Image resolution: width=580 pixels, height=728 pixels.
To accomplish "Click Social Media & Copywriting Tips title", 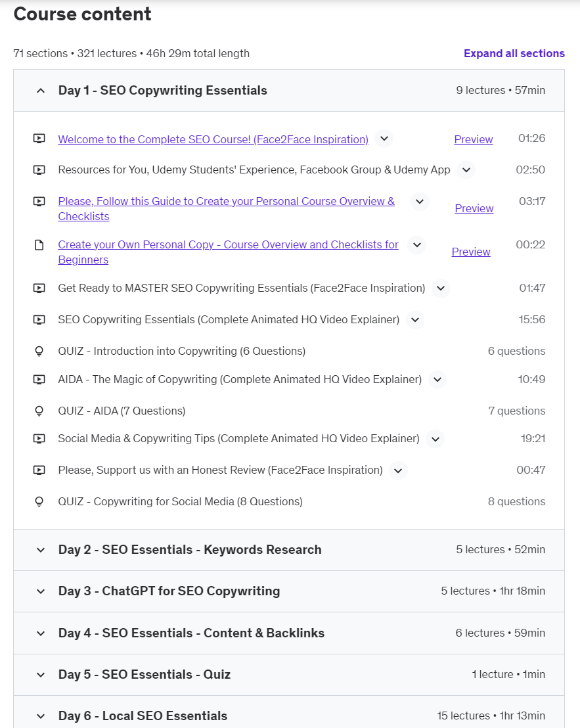I will 238,438.
